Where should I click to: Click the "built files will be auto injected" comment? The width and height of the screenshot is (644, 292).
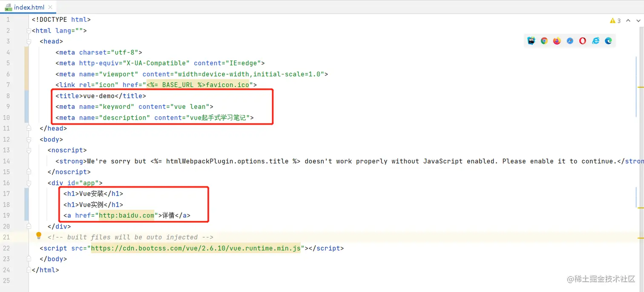[130, 237]
